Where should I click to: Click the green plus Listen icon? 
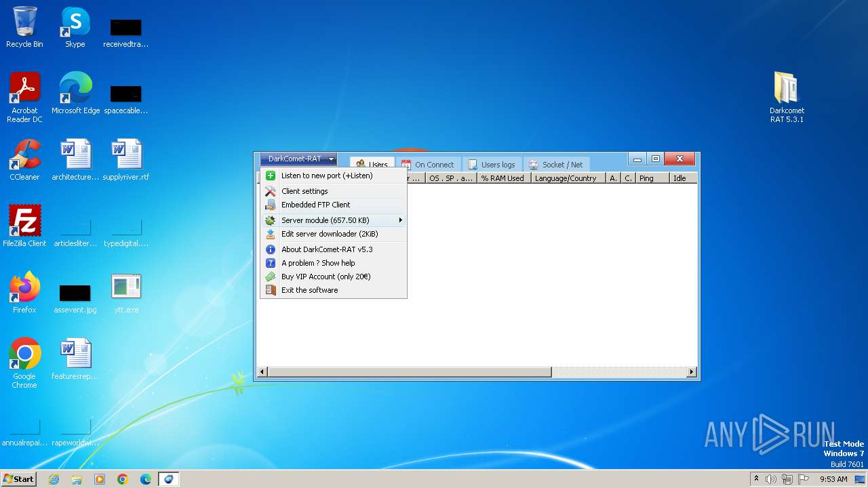271,176
